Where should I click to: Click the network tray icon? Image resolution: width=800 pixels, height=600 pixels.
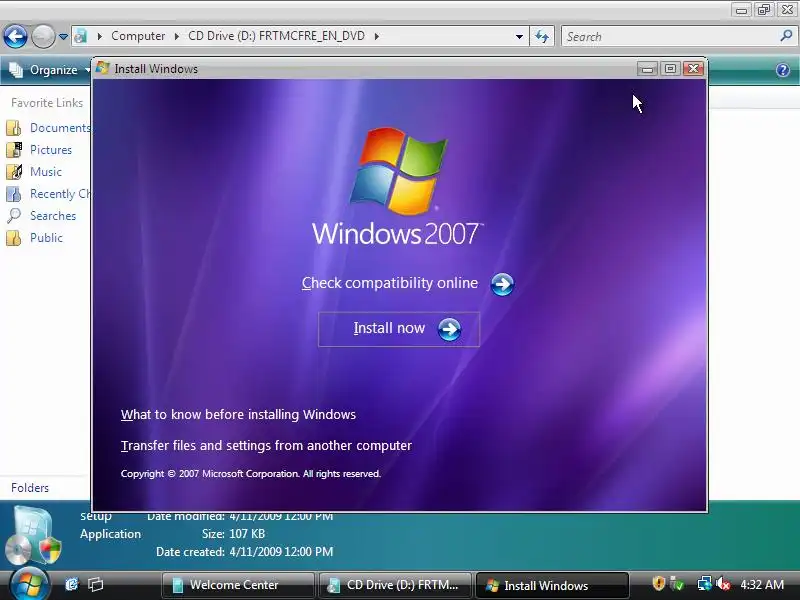pos(704,583)
